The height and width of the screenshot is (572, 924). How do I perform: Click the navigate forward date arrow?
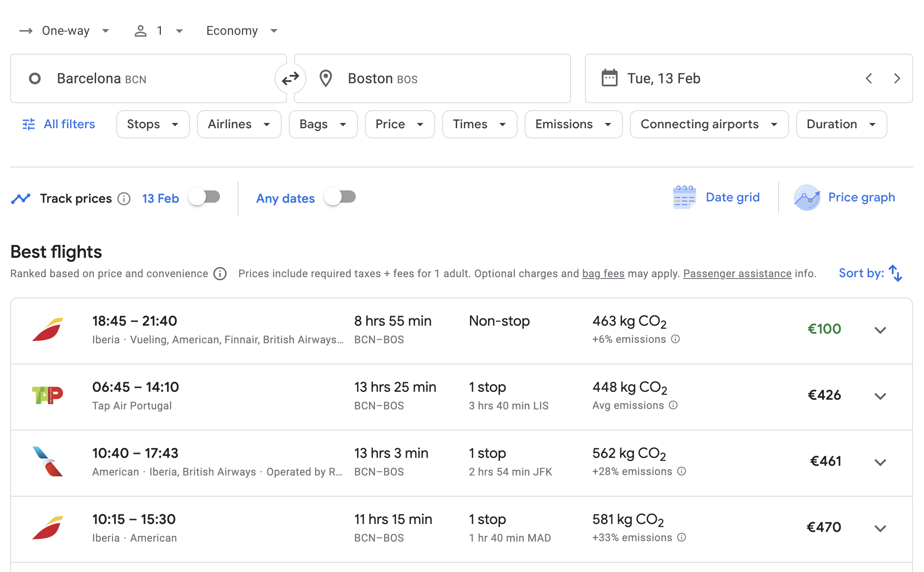[x=896, y=78]
